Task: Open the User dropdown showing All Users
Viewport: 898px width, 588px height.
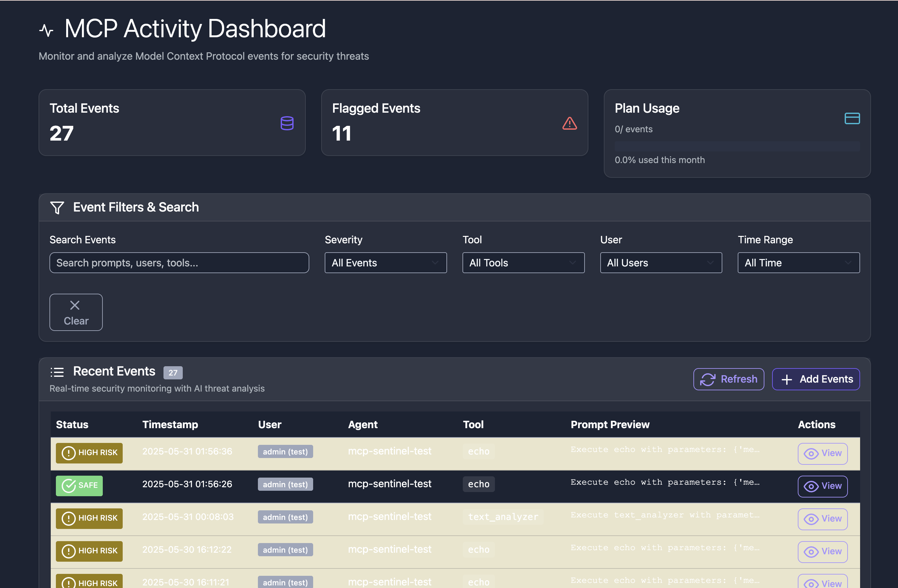Action: pos(661,263)
